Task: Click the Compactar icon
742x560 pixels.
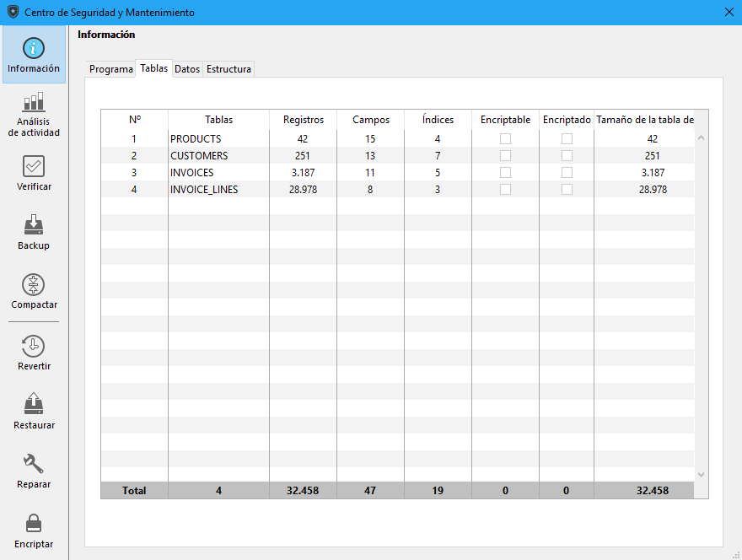Action: pyautogui.click(x=34, y=284)
